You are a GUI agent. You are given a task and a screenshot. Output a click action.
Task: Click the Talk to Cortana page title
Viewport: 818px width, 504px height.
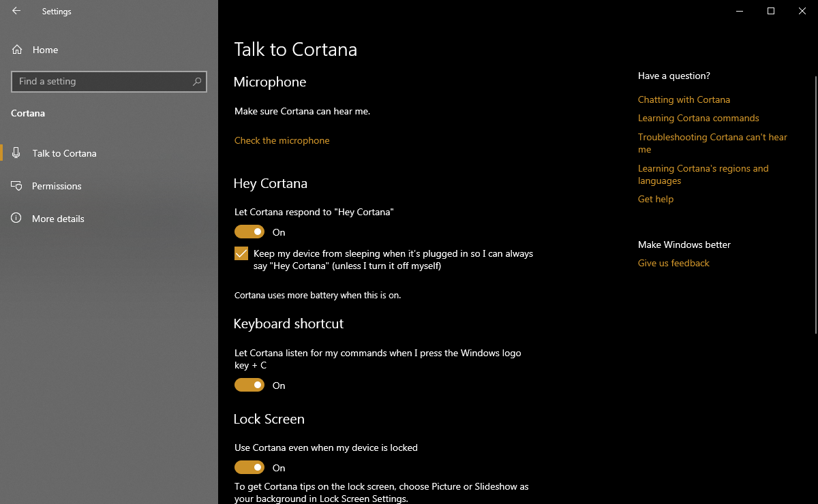tap(296, 50)
